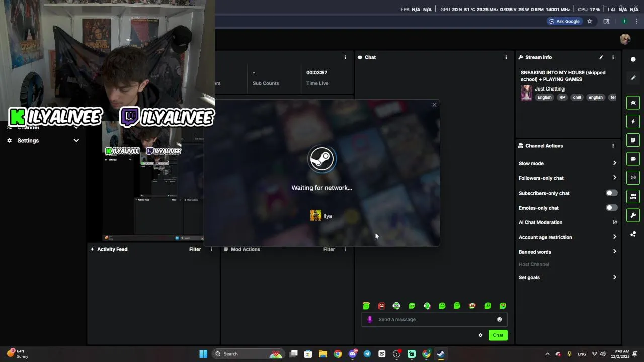Click green Chat send button
Viewport: 644px width, 362px height.
tap(498, 335)
